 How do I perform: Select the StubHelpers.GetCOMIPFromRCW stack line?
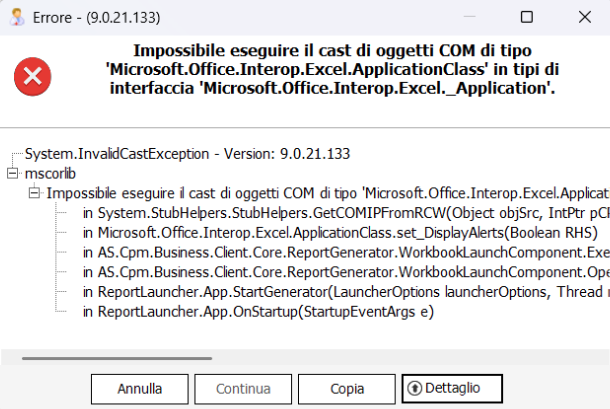346,213
